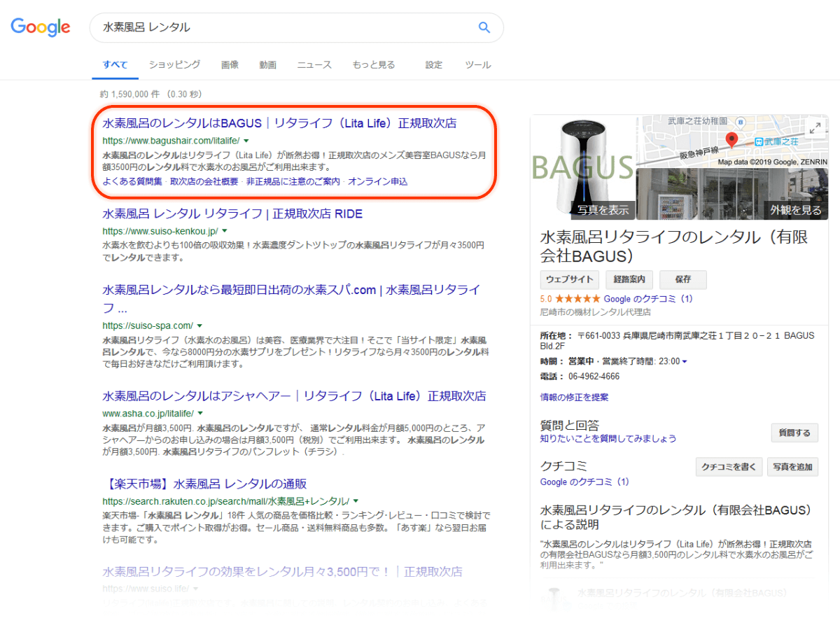Click 情報の修正を提案 link
840x630 pixels.
[574, 397]
